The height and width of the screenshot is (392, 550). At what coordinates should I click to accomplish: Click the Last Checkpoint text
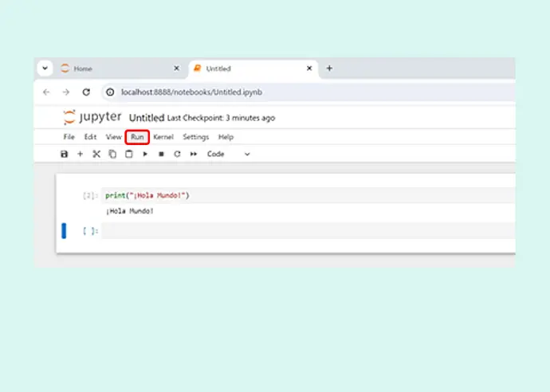pyautogui.click(x=221, y=118)
